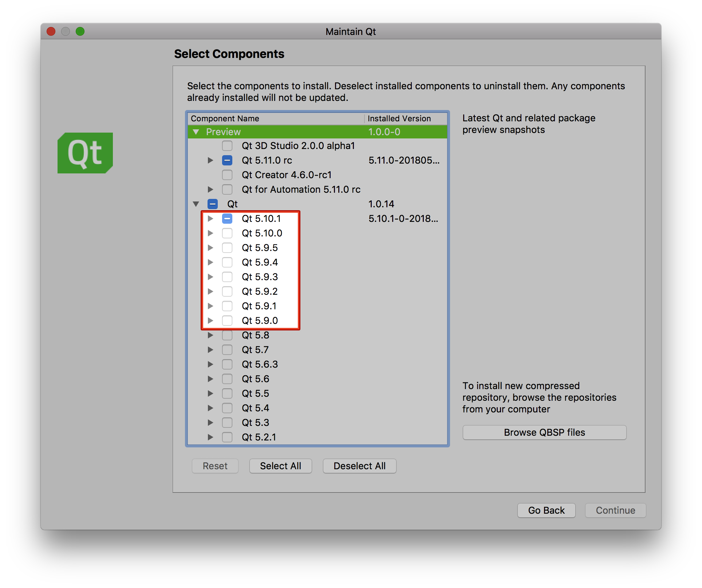Expand the Qt 5.3 node

210,423
